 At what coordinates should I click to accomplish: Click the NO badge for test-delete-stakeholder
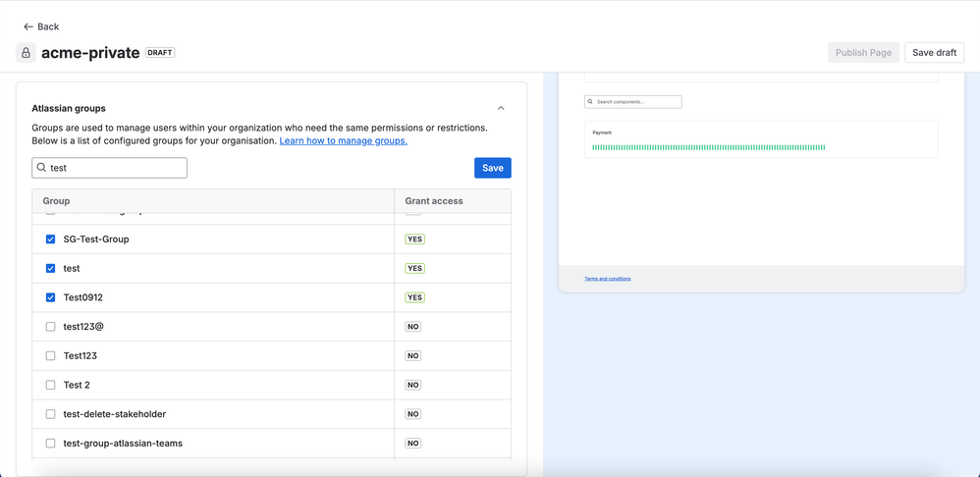click(x=413, y=414)
